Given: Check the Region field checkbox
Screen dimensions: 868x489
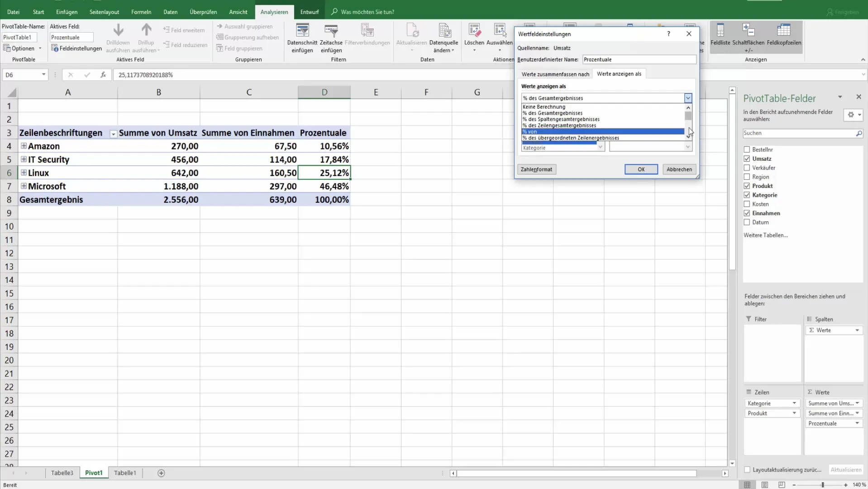Looking at the screenshot, I should (747, 177).
